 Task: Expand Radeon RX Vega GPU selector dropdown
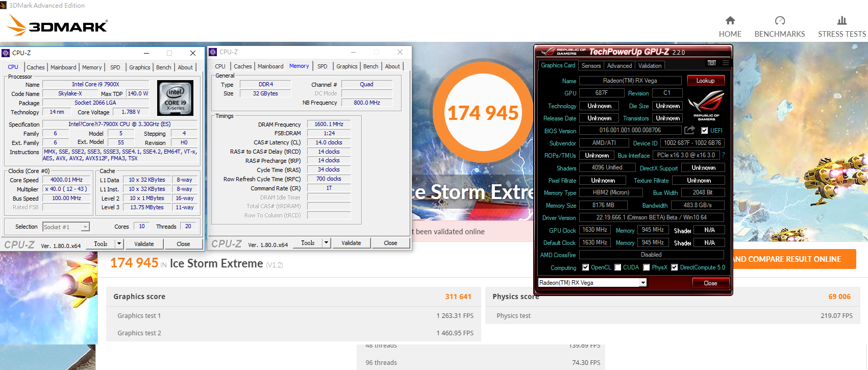643,283
